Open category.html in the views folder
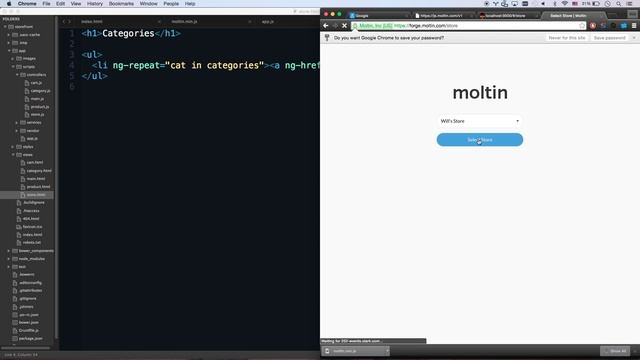The width and height of the screenshot is (640, 360). tap(39, 171)
